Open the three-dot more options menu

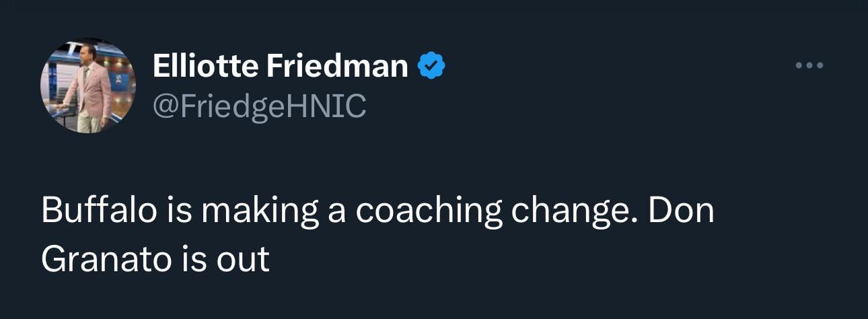(x=809, y=66)
